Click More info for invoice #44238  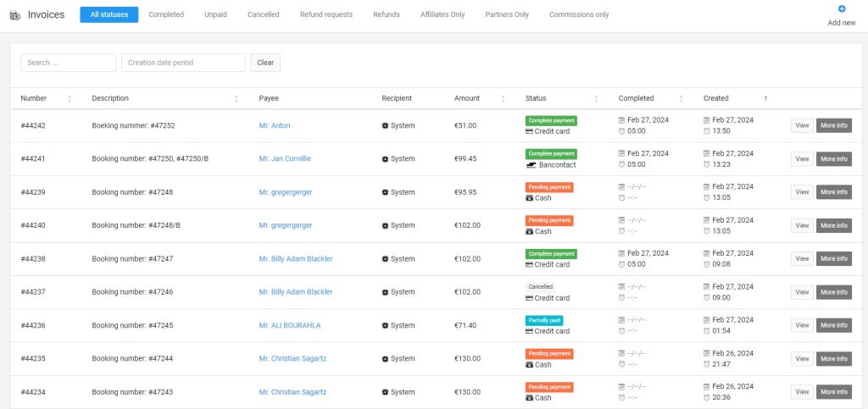834,258
